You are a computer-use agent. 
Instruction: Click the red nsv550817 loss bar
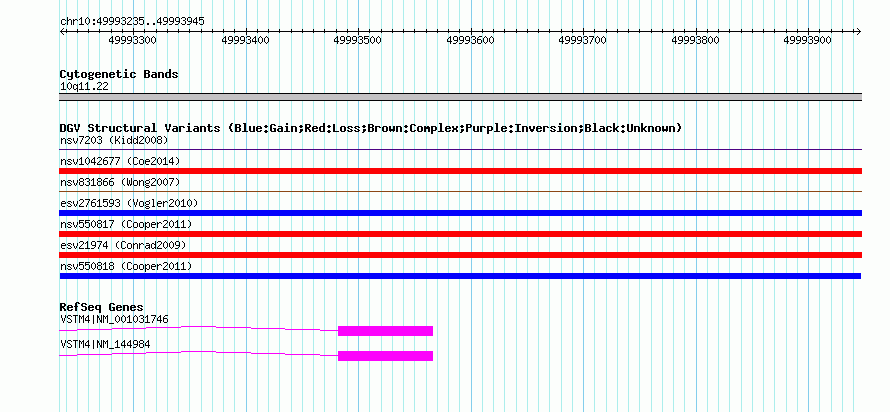coord(460,234)
